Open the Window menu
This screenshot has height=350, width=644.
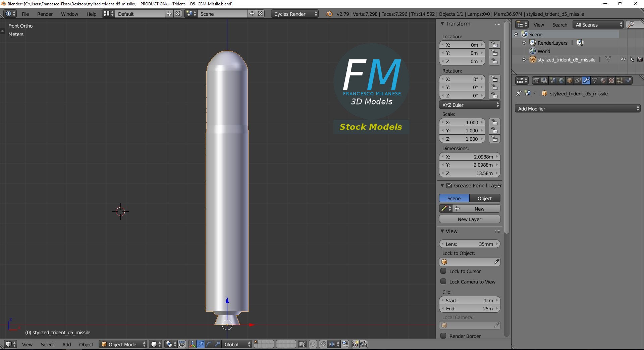point(69,14)
